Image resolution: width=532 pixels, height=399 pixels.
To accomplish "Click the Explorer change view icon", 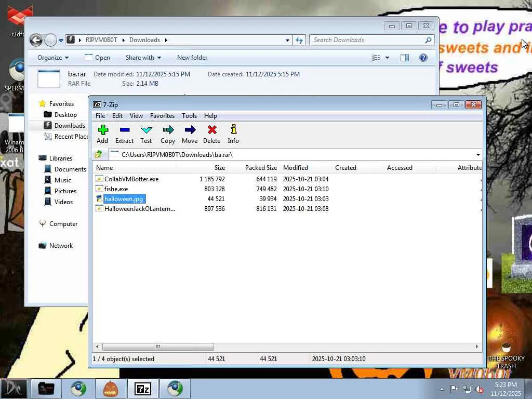I will click(376, 58).
